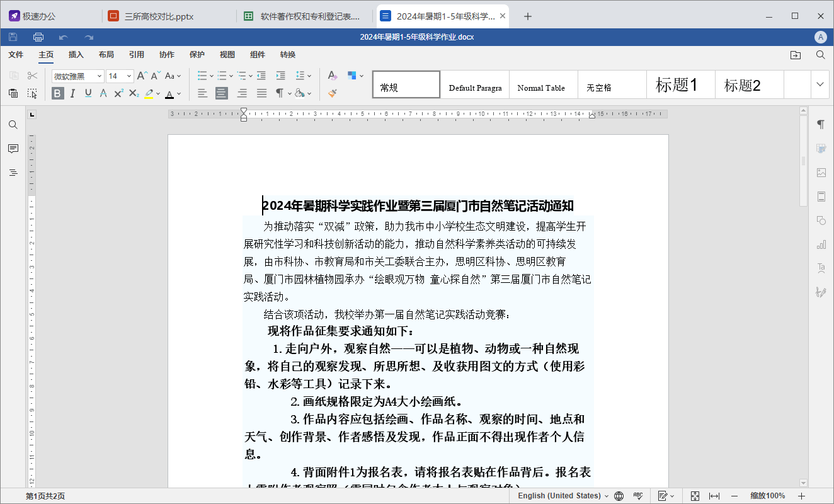Screen dimensions: 834x504
Task: Open chart settings in right sidebar
Action: (821, 244)
